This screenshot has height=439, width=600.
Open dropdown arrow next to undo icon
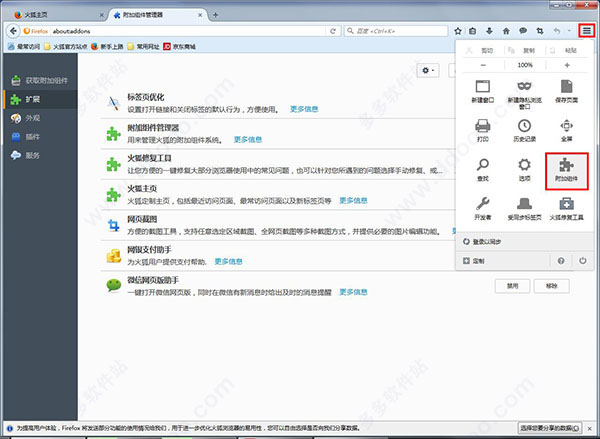coord(569,31)
